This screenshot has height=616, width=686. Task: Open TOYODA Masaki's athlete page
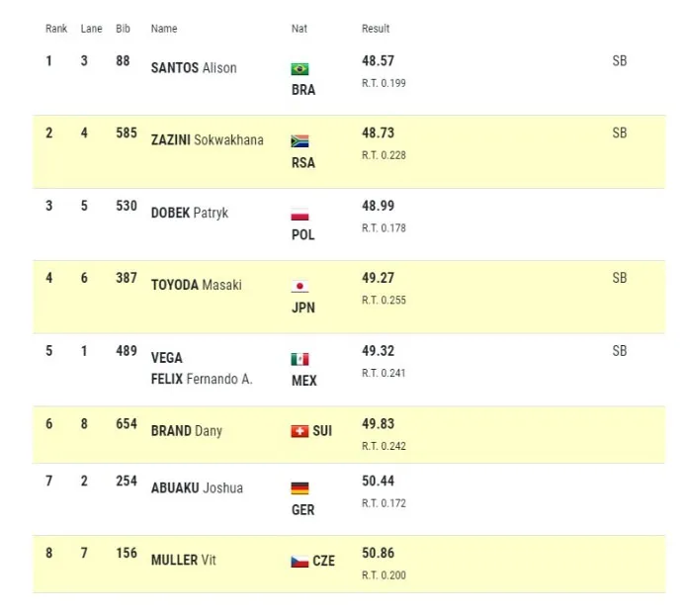(197, 285)
